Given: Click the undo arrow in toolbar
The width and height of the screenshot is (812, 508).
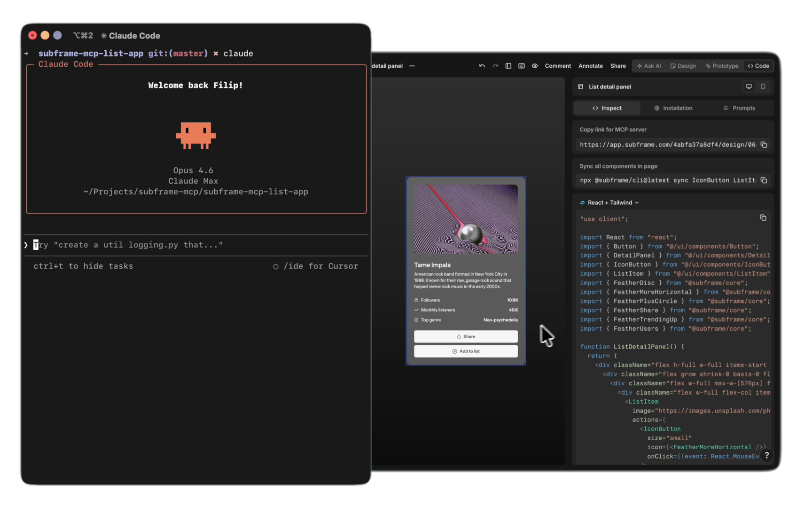Looking at the screenshot, I should 482,66.
